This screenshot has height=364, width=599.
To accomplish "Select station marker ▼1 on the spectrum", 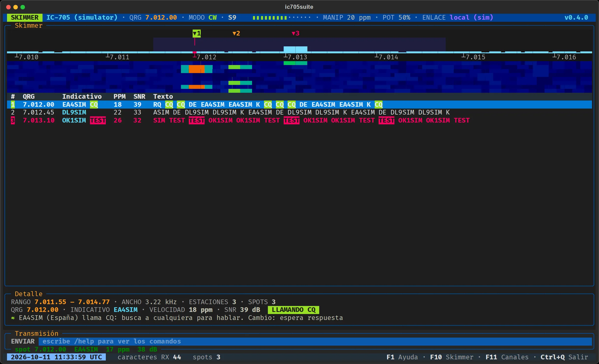I will 197,33.
